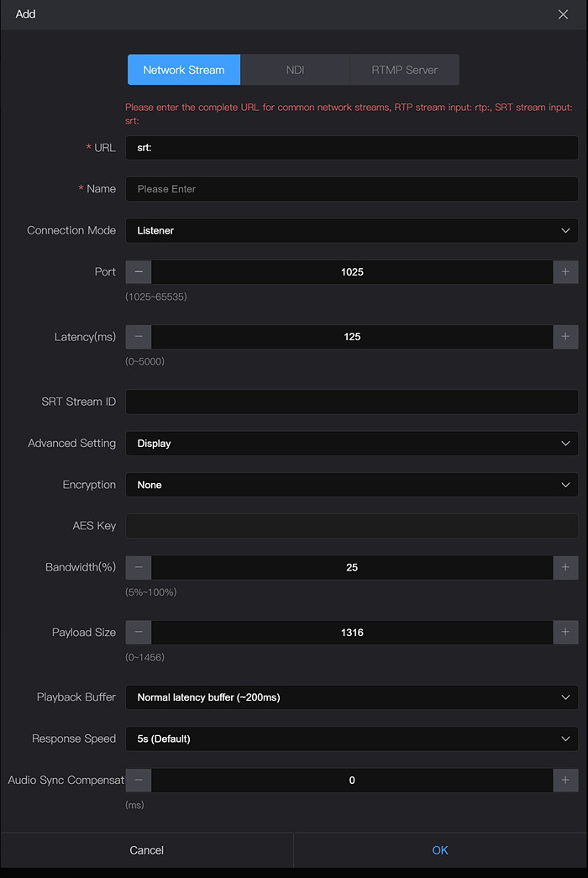Switch to the RTMP Server tab

(404, 70)
